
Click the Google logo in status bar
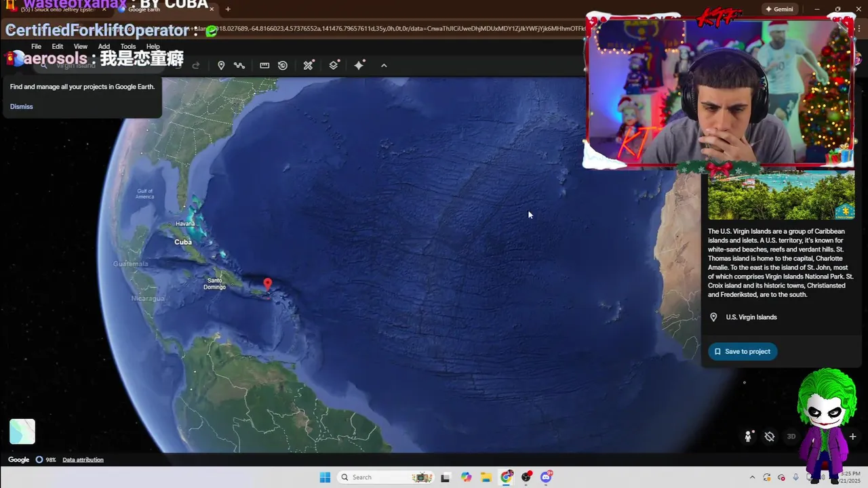[18, 460]
